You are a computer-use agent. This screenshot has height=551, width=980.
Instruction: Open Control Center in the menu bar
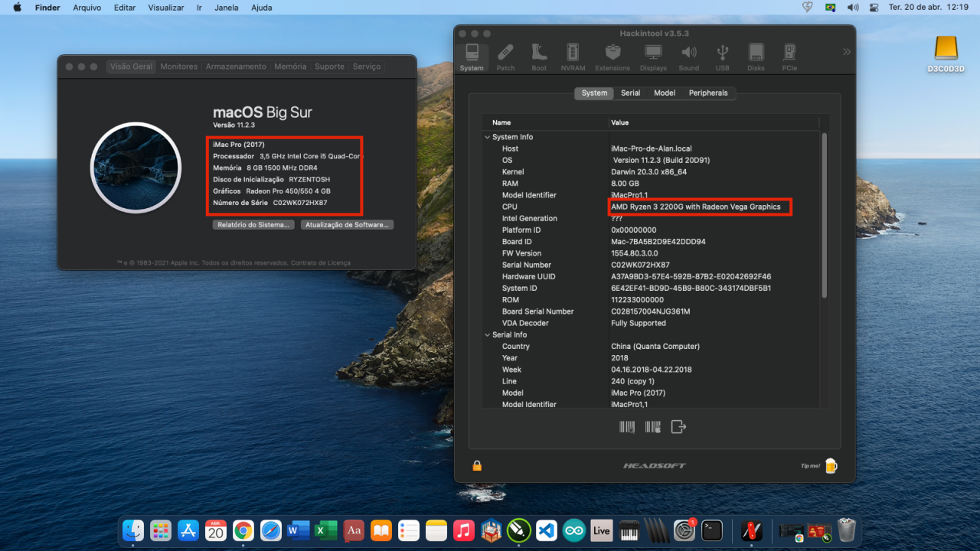pos(874,7)
